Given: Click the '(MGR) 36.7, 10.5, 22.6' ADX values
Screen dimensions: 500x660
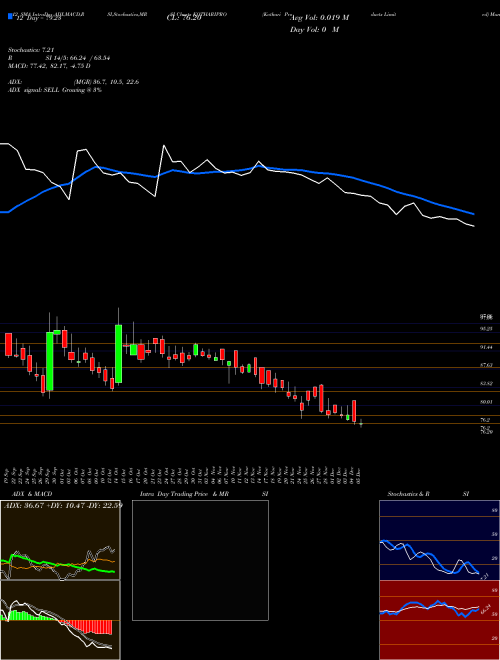Looking at the screenshot, I should (x=106, y=82).
